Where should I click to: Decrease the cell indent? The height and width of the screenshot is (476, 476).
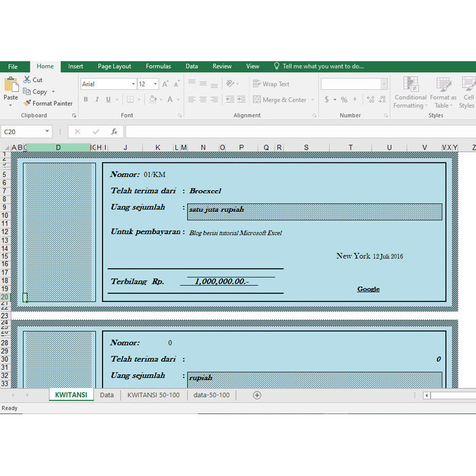230,99
